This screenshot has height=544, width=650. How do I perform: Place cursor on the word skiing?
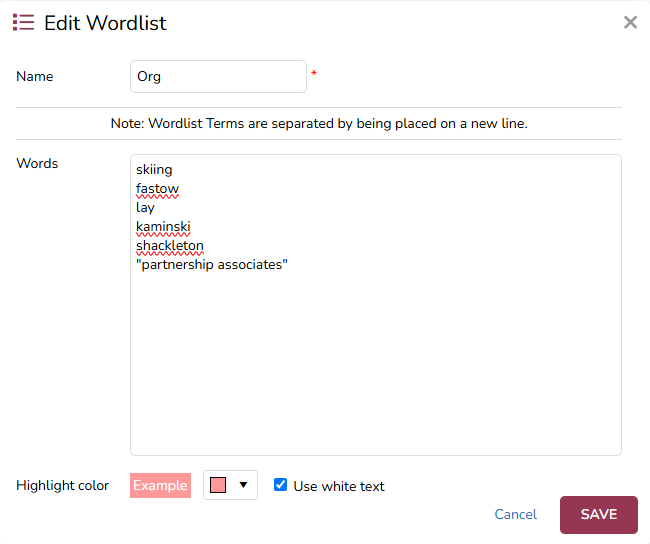154,169
